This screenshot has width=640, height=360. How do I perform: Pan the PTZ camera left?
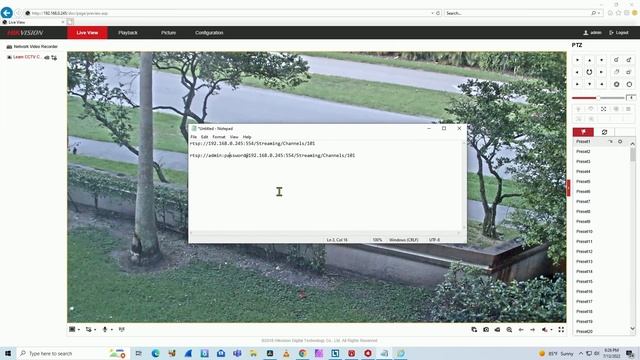577,72
